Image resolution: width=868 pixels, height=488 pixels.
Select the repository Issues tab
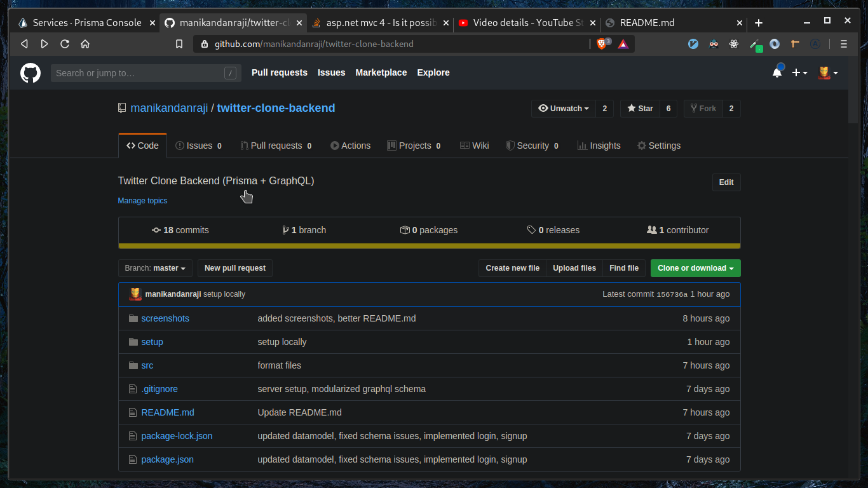coord(198,146)
